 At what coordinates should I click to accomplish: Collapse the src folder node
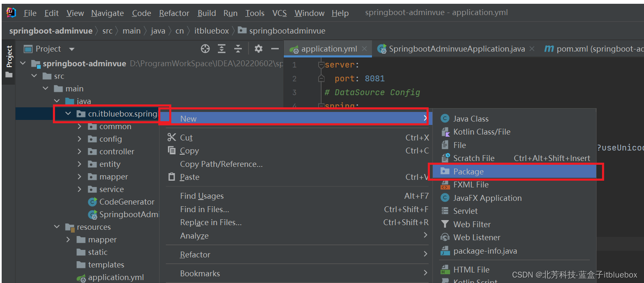(x=34, y=76)
